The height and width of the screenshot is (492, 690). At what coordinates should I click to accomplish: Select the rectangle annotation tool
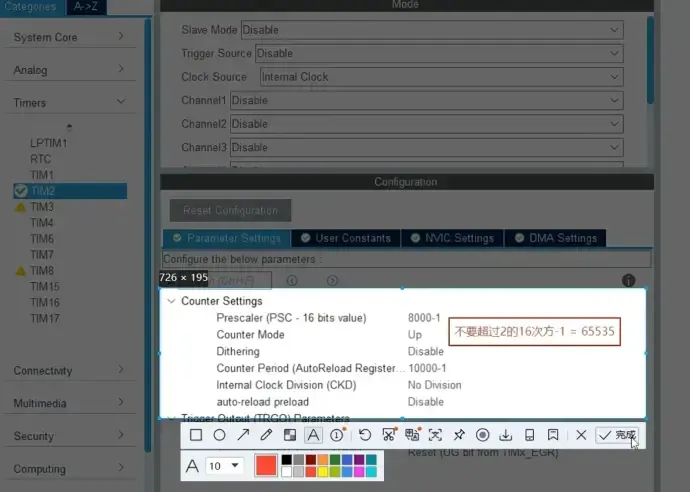pyautogui.click(x=196, y=435)
